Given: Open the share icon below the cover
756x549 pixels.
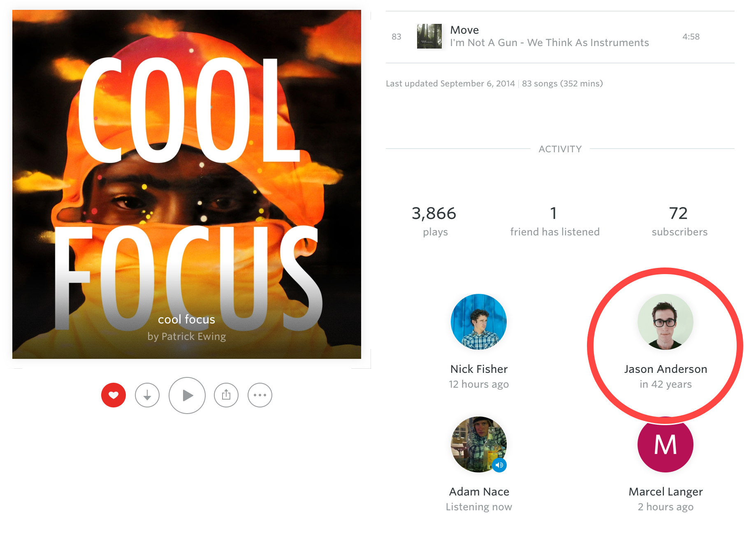Looking at the screenshot, I should (226, 395).
